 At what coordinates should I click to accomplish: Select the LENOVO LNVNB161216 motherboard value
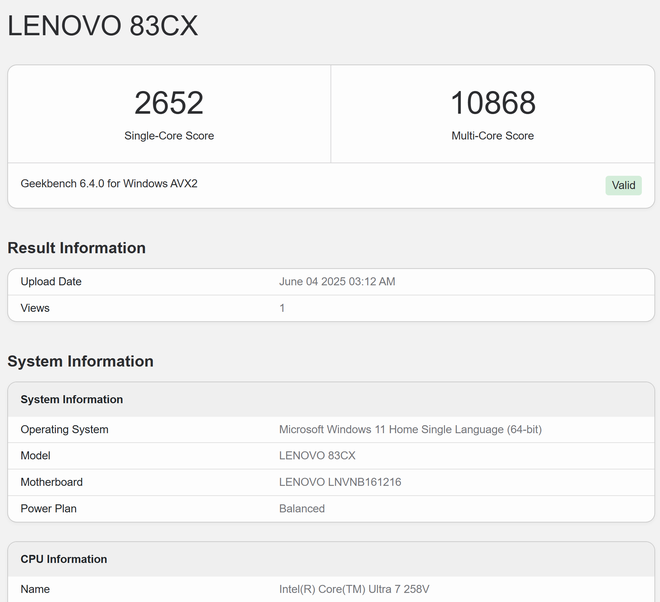click(340, 482)
